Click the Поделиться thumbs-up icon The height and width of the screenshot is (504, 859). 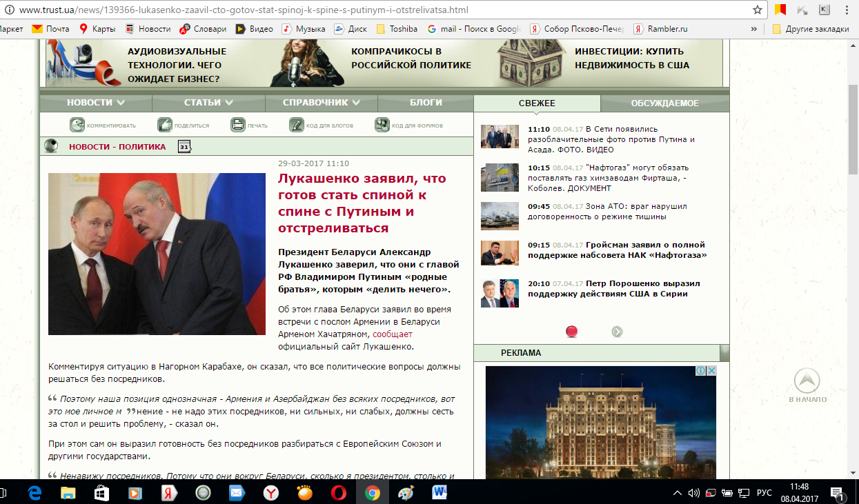165,125
